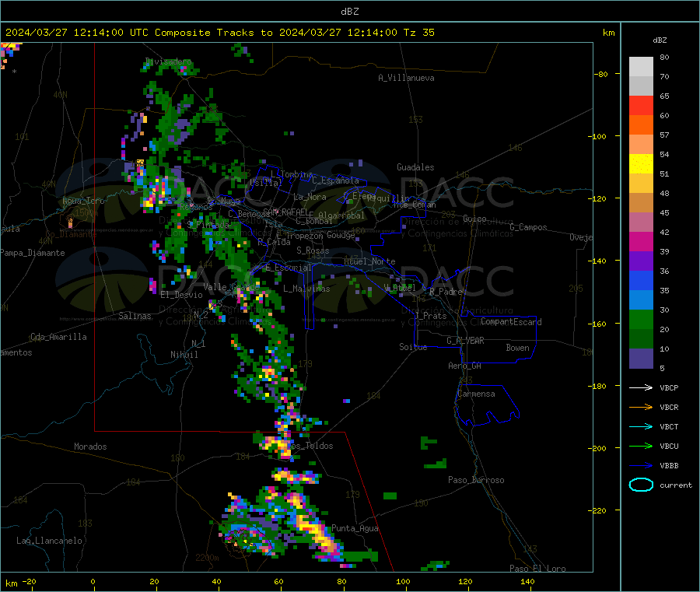Click the 'Divisadero' map label

pyautogui.click(x=169, y=61)
